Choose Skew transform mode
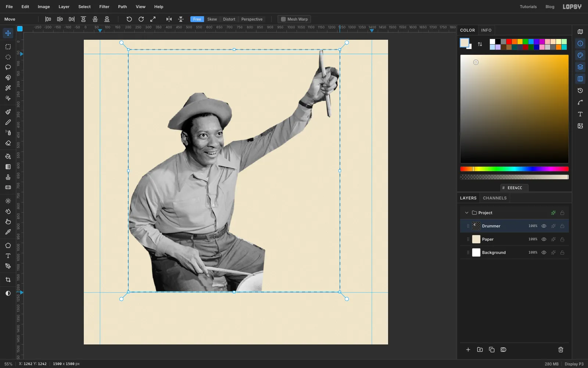This screenshot has height=368, width=588. (212, 19)
